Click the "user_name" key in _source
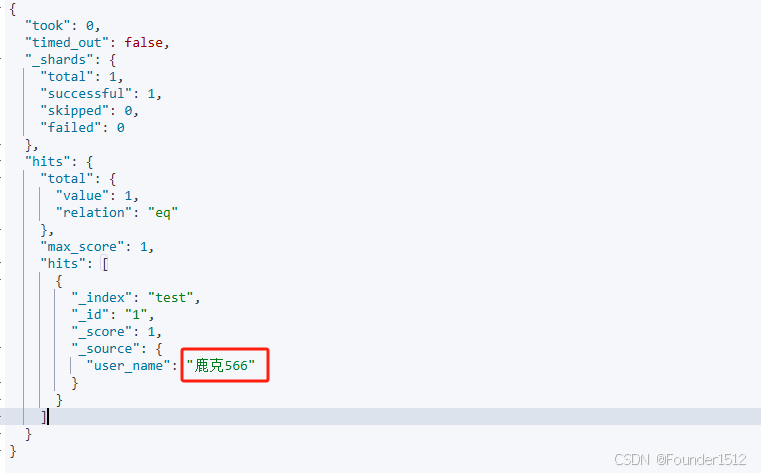The height and width of the screenshot is (473, 761). pyautogui.click(x=129, y=365)
